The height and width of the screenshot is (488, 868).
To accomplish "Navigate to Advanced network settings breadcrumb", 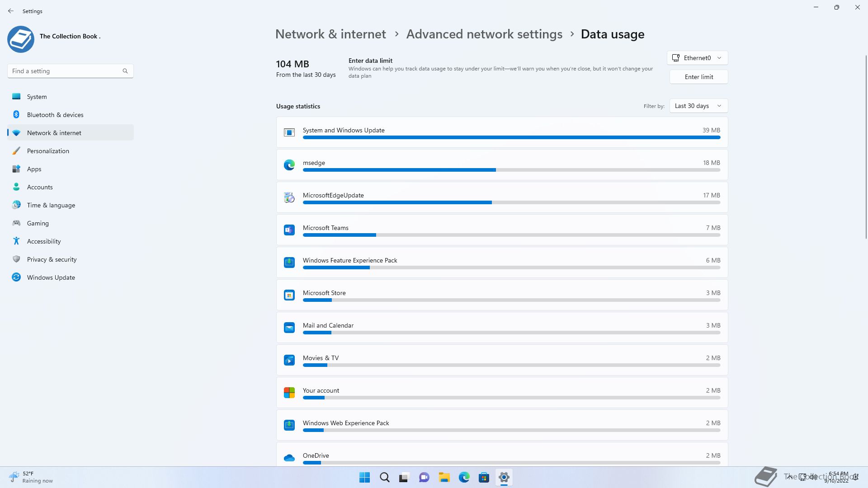I will pos(484,34).
